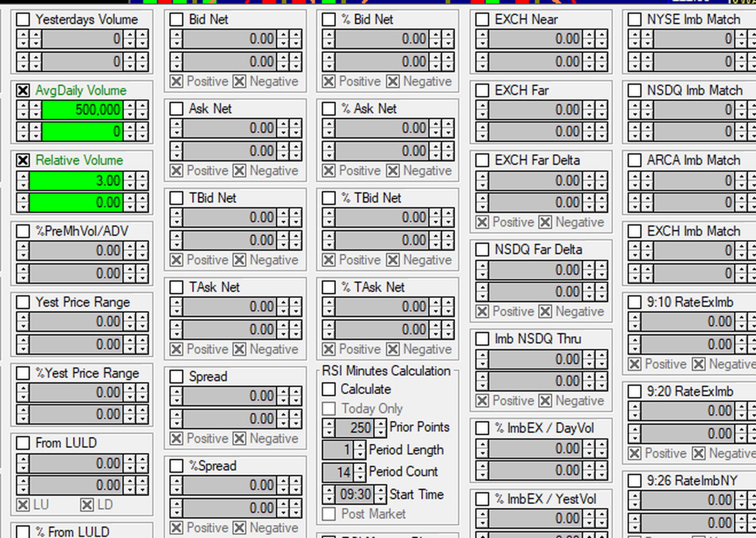Tick the 9:20 RateExImb checkbox

pyautogui.click(x=635, y=391)
